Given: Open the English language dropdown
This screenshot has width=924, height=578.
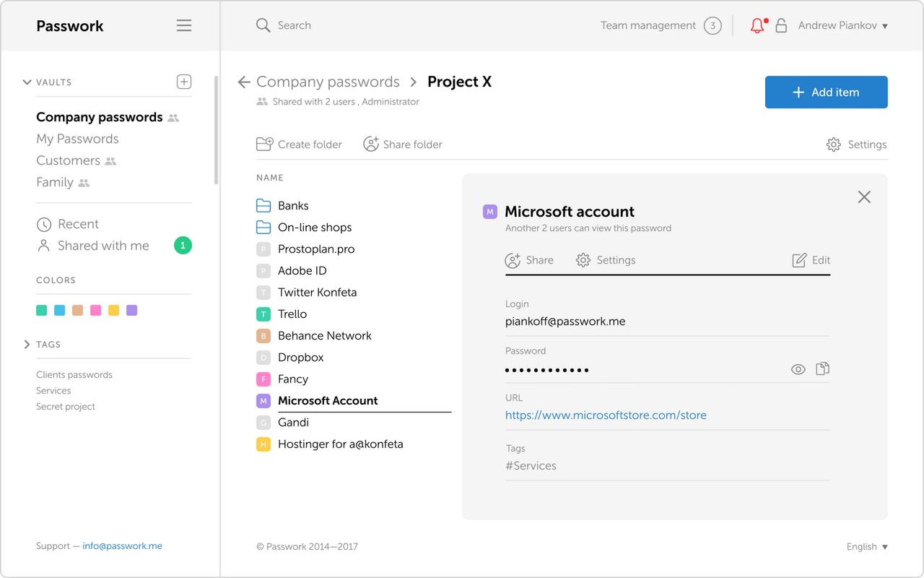Looking at the screenshot, I should (867, 547).
